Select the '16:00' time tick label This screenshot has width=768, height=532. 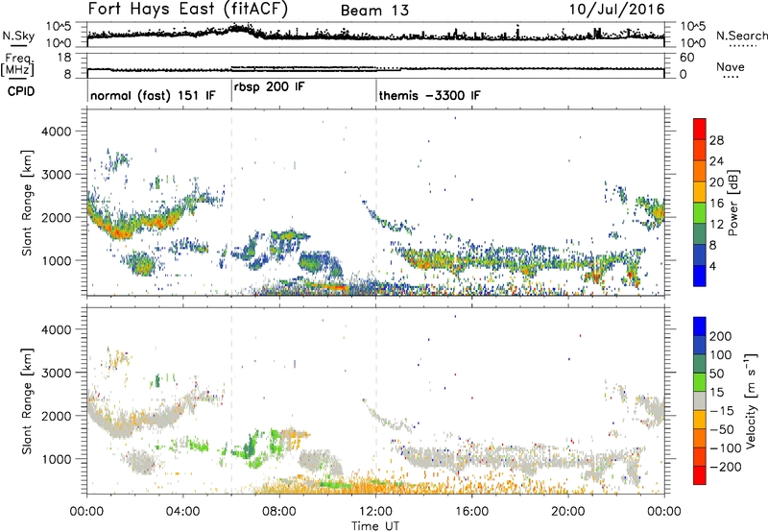pos(471,512)
